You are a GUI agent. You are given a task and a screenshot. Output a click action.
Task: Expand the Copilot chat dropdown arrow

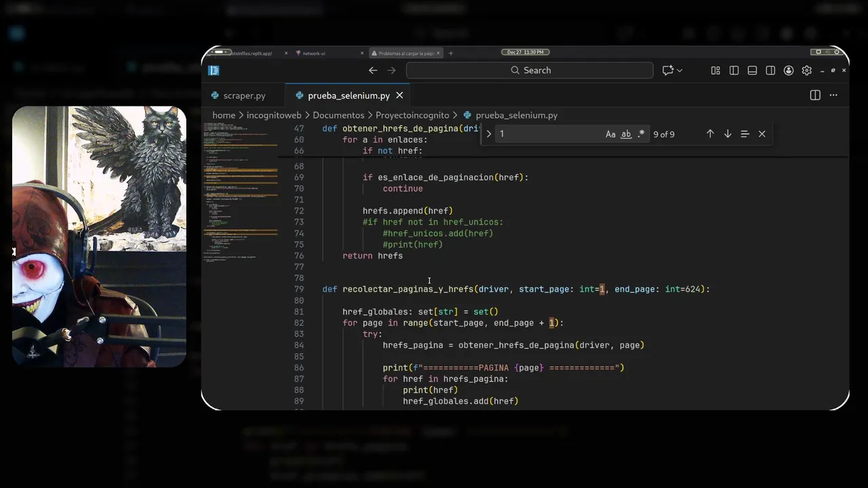[679, 70]
